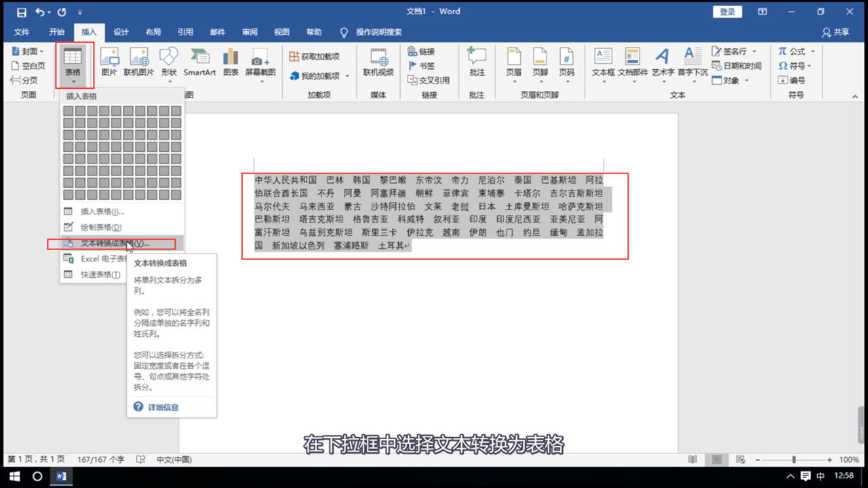This screenshot has width=868, height=488.
Task: Click the word count 167/167 个字
Action: (x=101, y=460)
